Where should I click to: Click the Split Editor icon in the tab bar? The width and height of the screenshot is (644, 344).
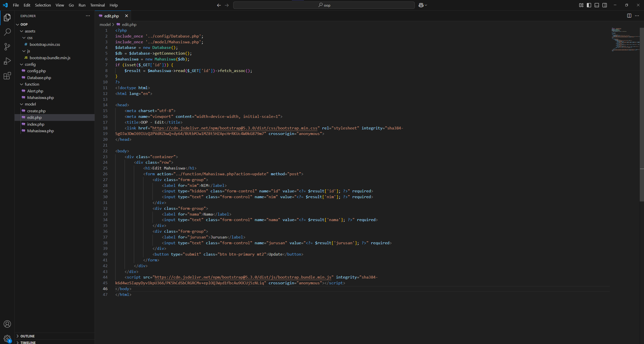click(629, 16)
